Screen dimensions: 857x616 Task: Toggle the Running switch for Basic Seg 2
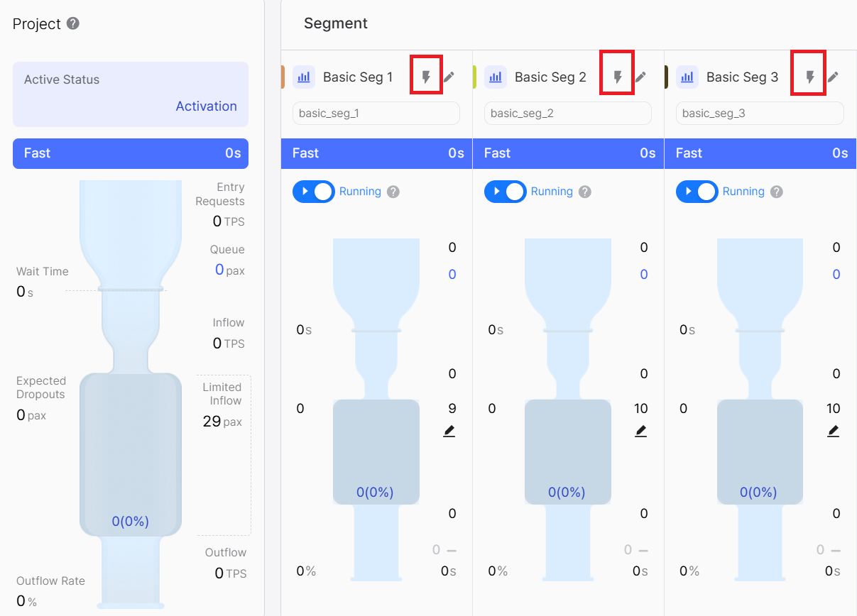tap(506, 192)
